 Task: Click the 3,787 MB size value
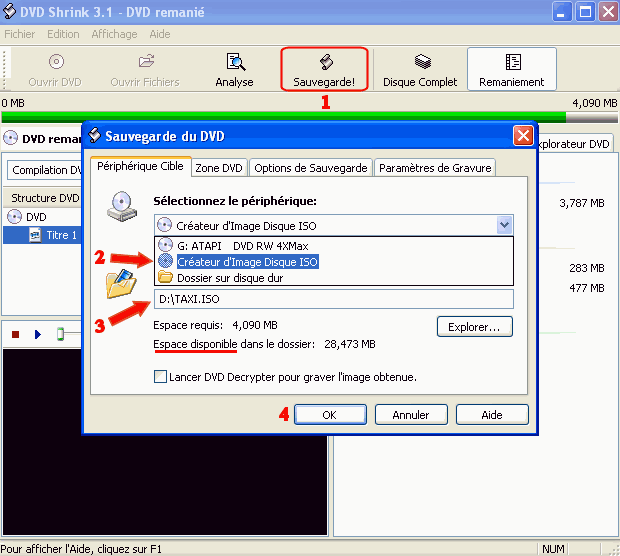tap(582, 203)
